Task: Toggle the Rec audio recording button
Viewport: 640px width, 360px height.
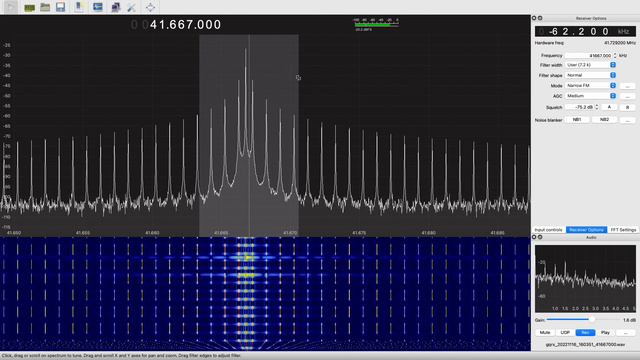Action: [585, 333]
